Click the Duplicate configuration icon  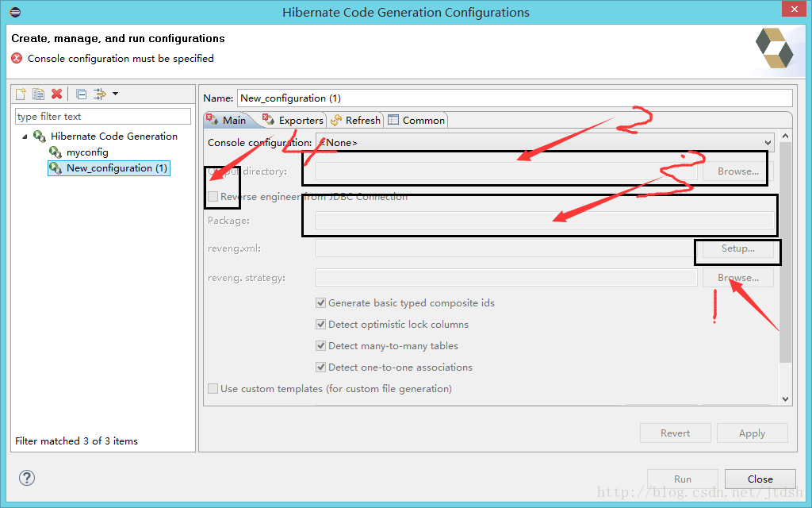tap(38, 94)
